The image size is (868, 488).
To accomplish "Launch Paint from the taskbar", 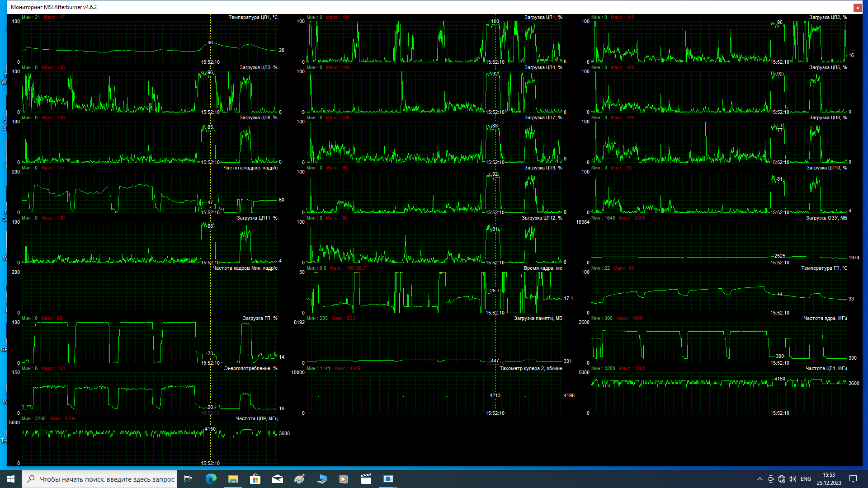I will click(x=300, y=479).
